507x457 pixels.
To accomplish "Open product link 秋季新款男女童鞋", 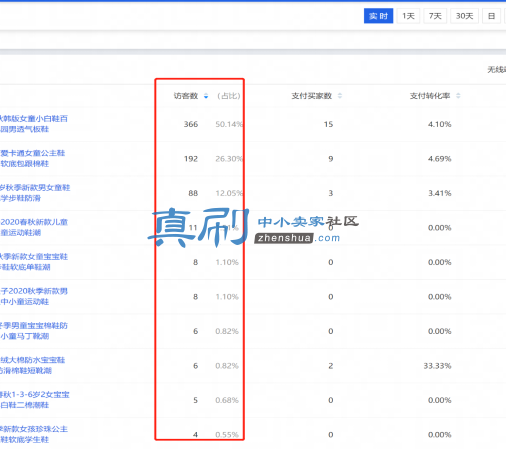I will coord(35,188).
